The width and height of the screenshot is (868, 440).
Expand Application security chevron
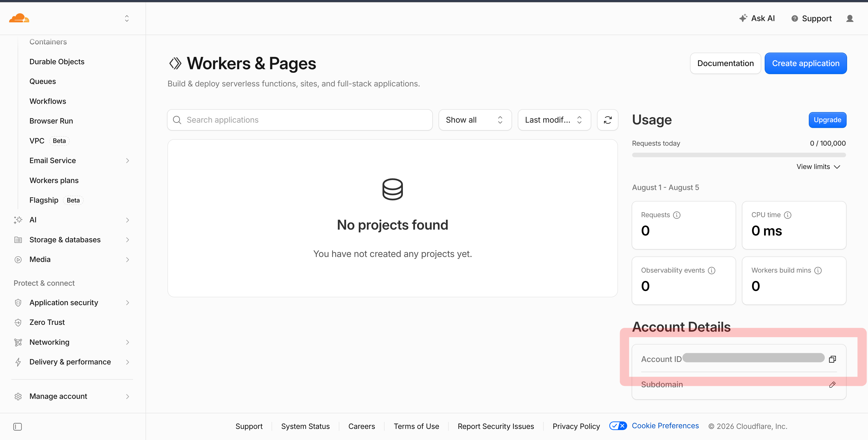[x=127, y=303]
